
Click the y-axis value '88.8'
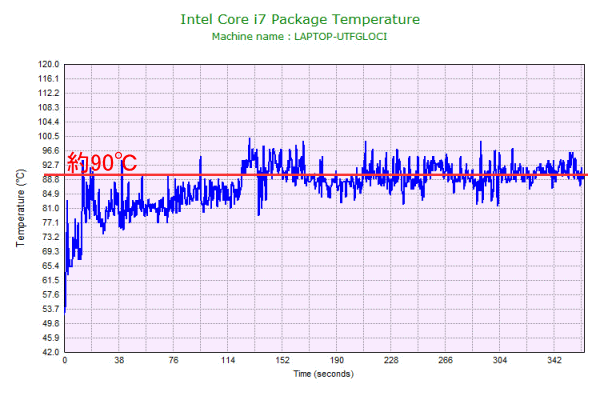pyautogui.click(x=51, y=180)
